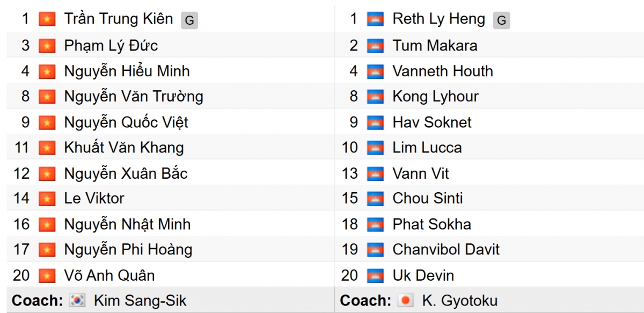Open coach Kim Sang-Sik's name
This screenshot has width=644, height=313.
pyautogui.click(x=140, y=301)
